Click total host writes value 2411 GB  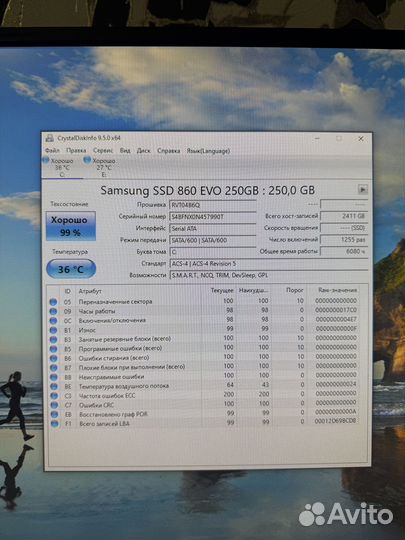point(344,216)
